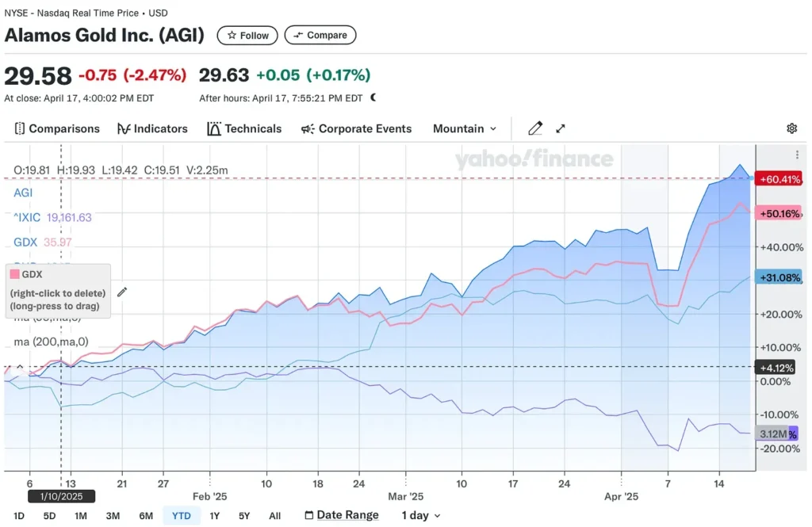Viewport: 812px width, 527px height.
Task: Open the Date Range picker
Action: pyautogui.click(x=341, y=515)
